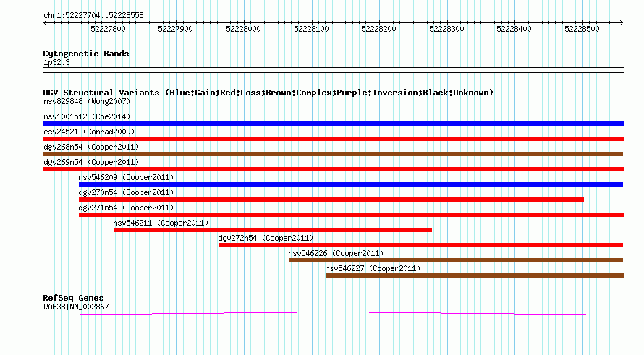
Task: Select the blue nsv1001512 (Coe2014) gain bar
Action: click(333, 124)
